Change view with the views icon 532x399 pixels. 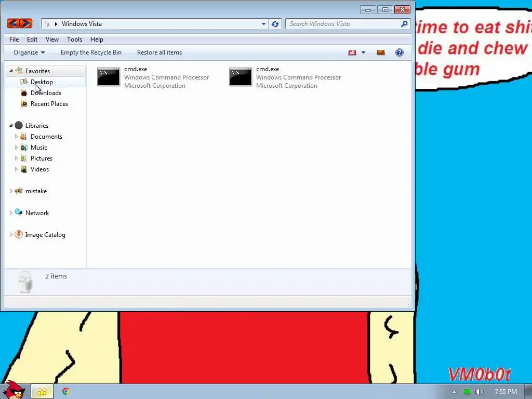[x=352, y=52]
